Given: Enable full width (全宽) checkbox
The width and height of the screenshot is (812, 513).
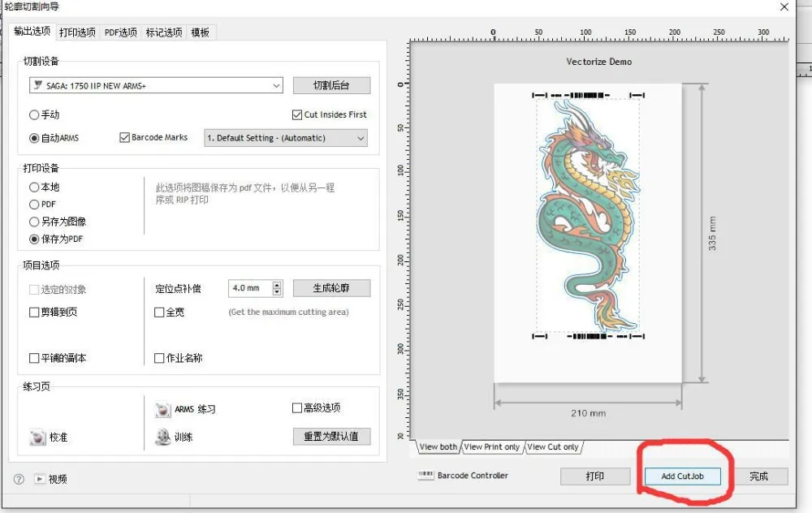Looking at the screenshot, I should (x=159, y=313).
